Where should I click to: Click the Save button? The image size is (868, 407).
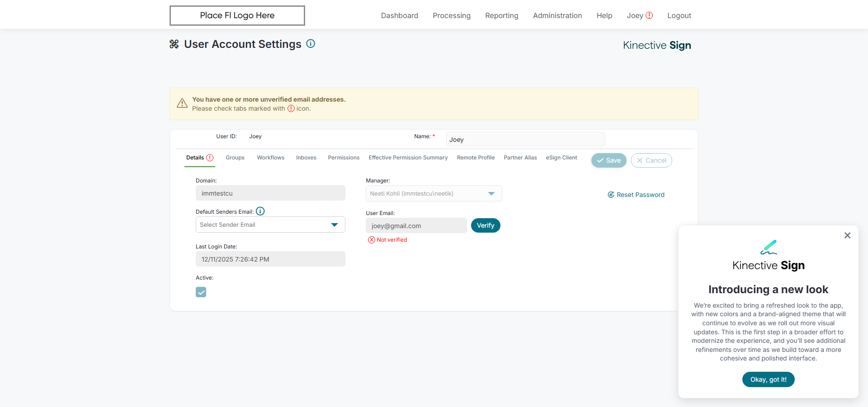609,160
